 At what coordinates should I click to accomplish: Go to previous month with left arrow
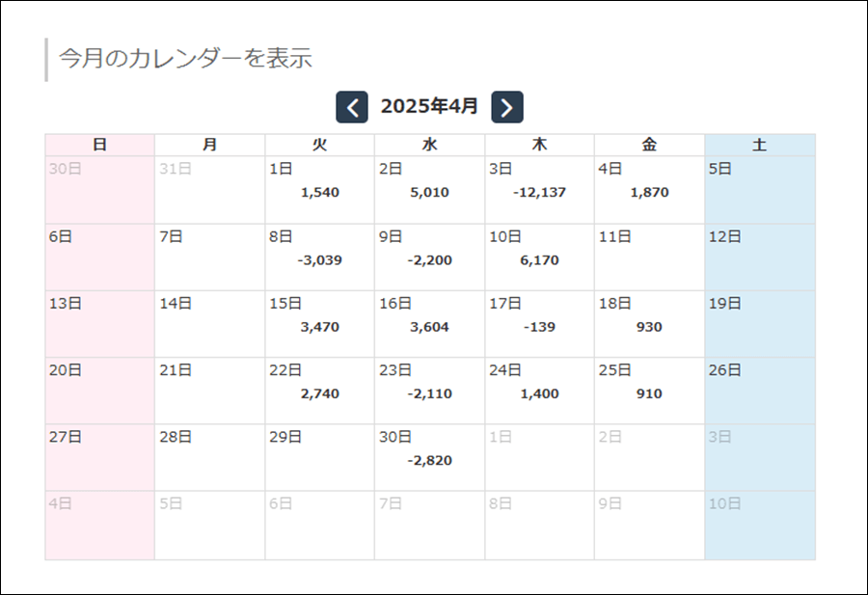click(352, 107)
